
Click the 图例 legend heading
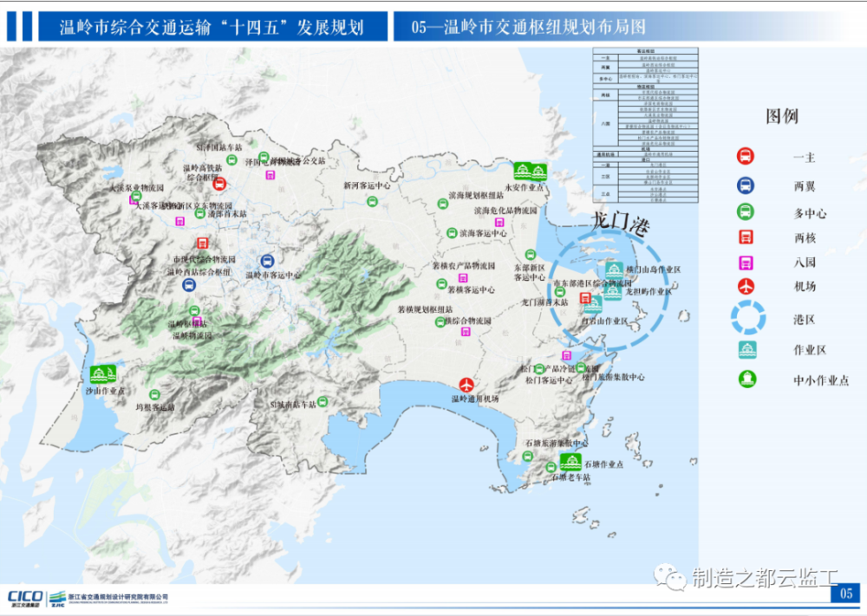pos(782,116)
